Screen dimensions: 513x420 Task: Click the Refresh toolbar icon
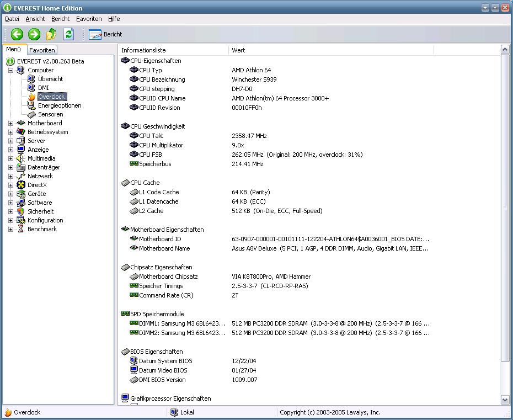point(68,34)
